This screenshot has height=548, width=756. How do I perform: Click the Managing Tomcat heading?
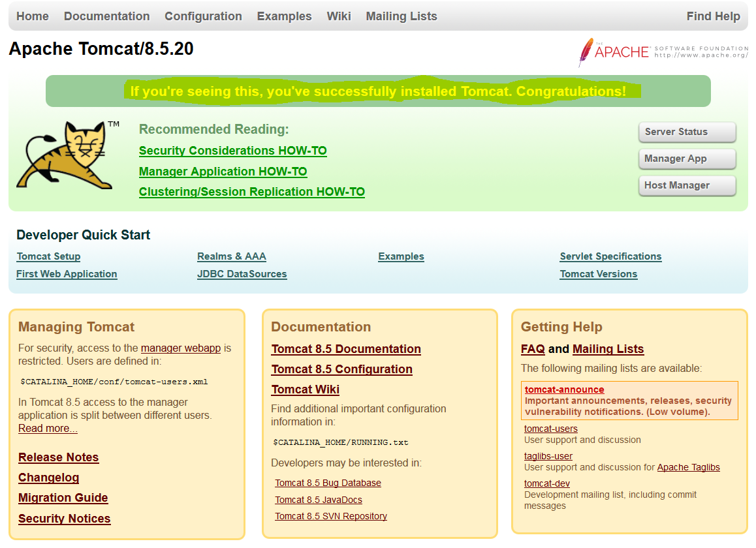pyautogui.click(x=76, y=327)
